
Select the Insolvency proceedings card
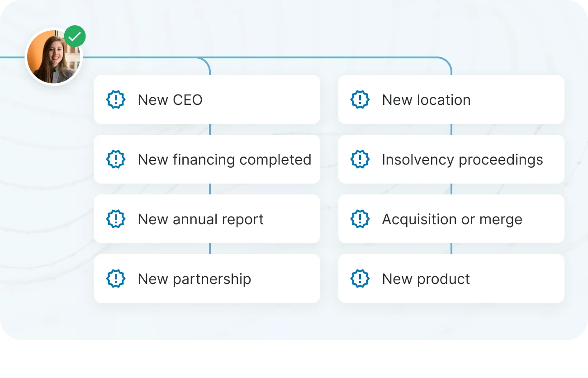[451, 159]
